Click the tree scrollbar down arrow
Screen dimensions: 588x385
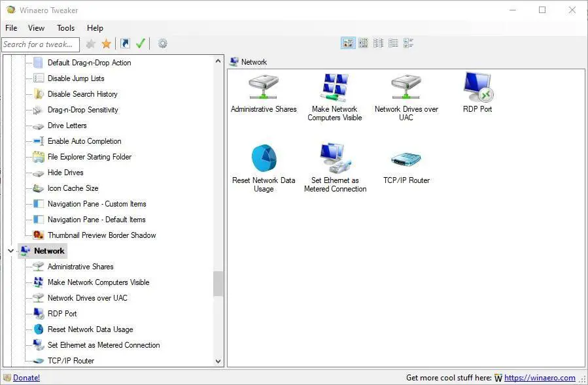218,361
